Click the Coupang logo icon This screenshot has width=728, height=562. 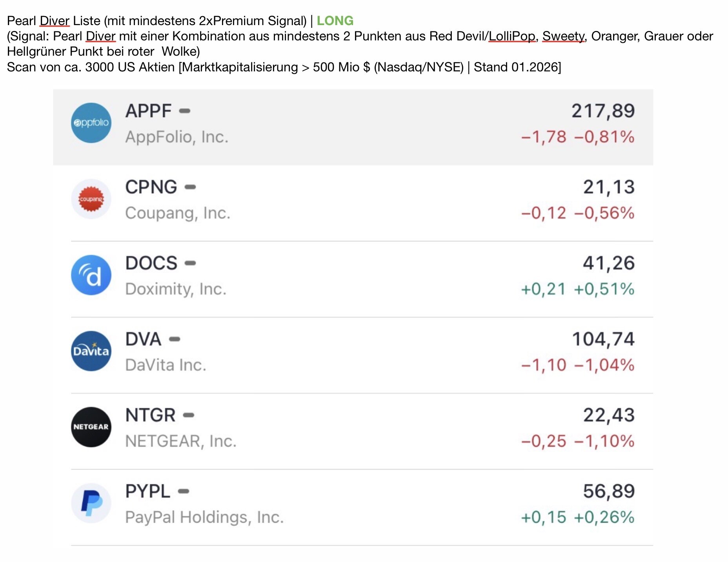[x=91, y=199]
